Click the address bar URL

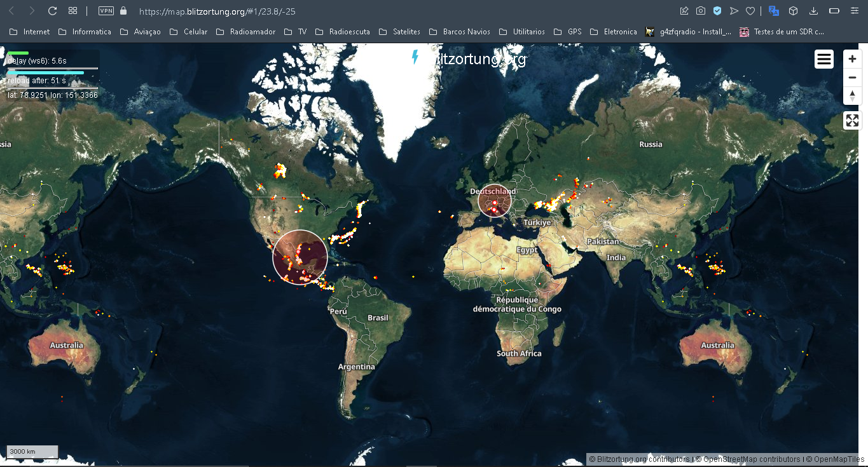(217, 11)
